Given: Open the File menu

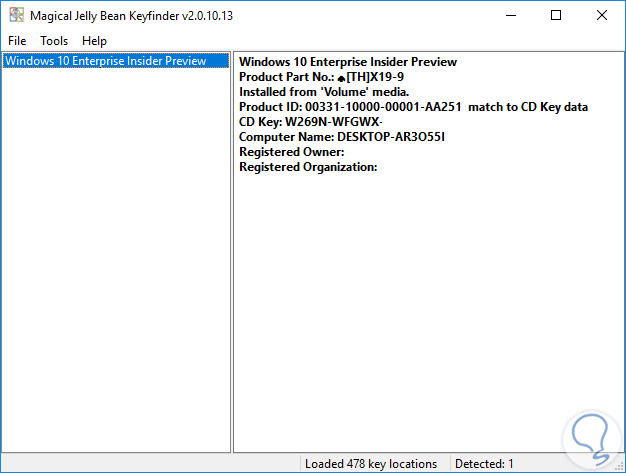Looking at the screenshot, I should click(17, 41).
